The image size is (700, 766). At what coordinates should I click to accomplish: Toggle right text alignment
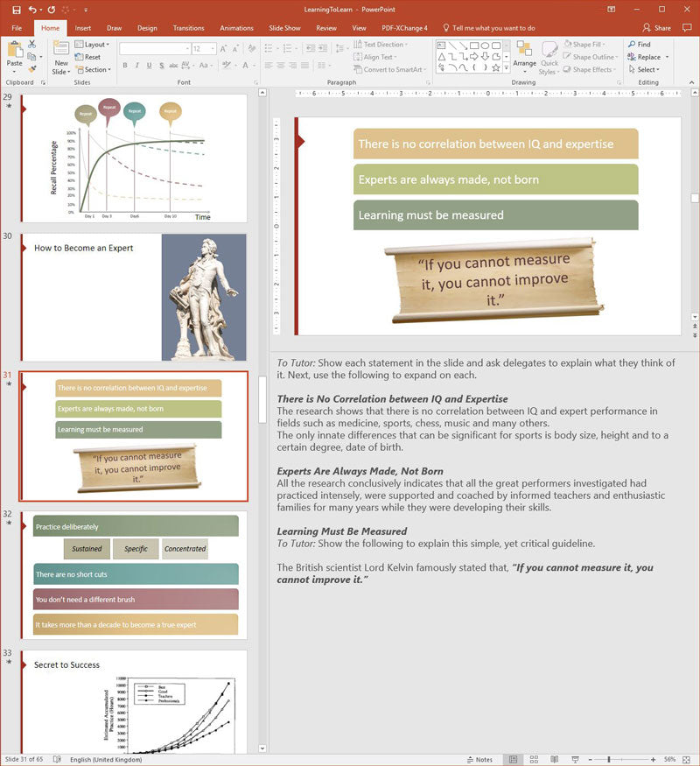click(292, 65)
